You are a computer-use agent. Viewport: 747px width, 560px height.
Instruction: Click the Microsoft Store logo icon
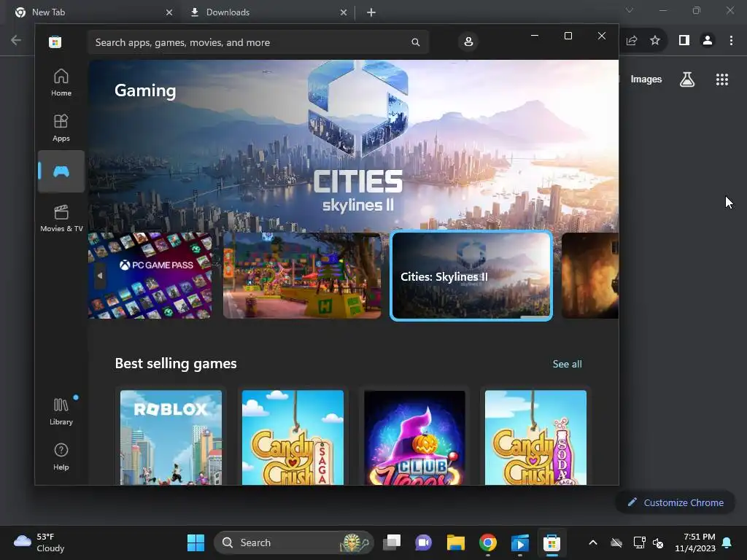coord(55,42)
